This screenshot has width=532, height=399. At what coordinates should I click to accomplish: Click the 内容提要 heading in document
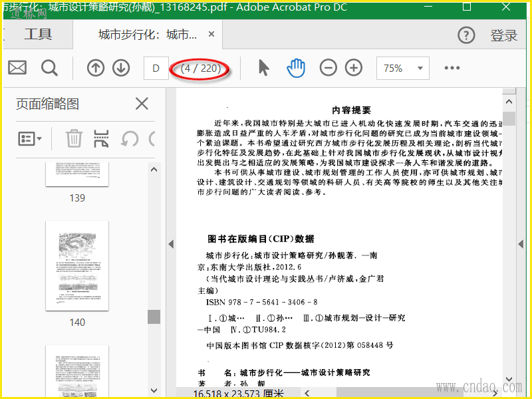(351, 110)
